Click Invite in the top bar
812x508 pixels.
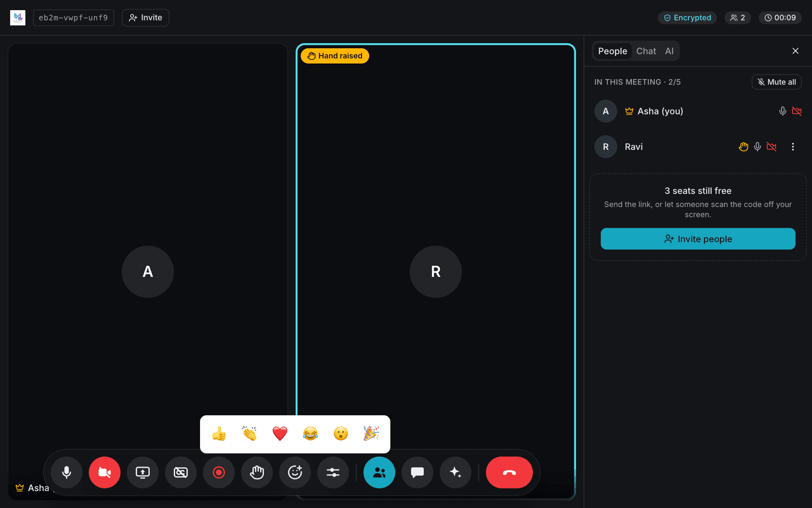[145, 18]
